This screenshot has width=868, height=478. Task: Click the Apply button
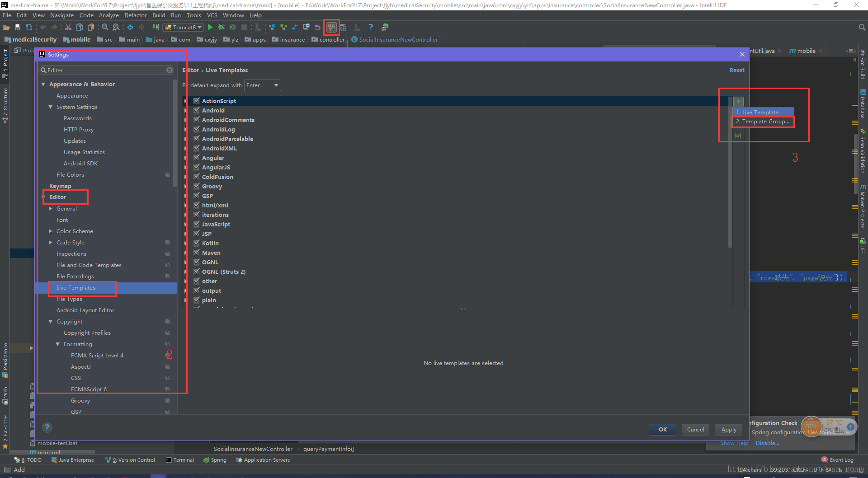pyautogui.click(x=728, y=430)
